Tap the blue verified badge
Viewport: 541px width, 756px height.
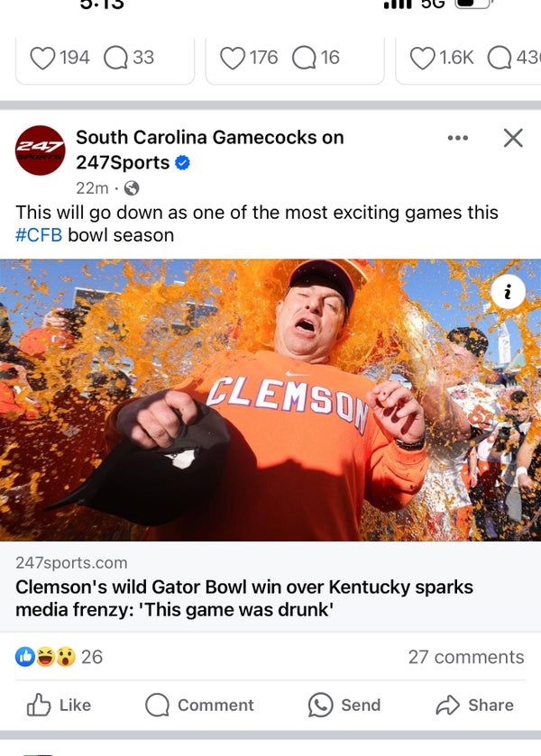click(182, 163)
